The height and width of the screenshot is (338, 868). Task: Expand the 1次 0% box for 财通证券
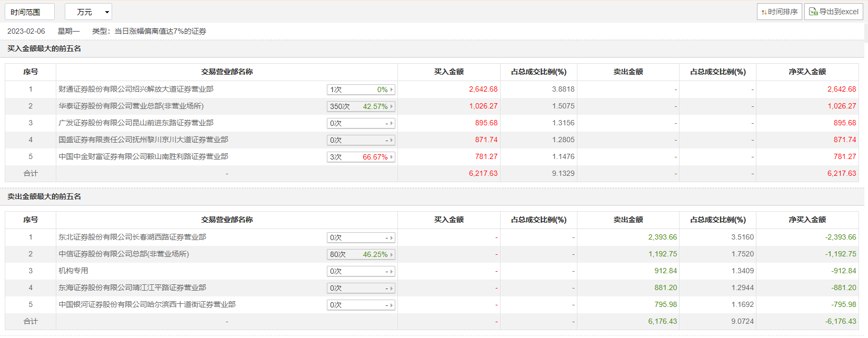click(361, 90)
